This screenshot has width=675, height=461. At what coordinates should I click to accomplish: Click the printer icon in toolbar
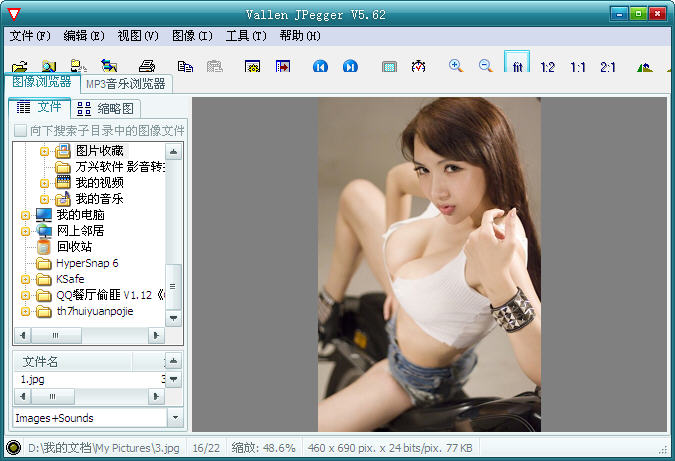tap(147, 66)
